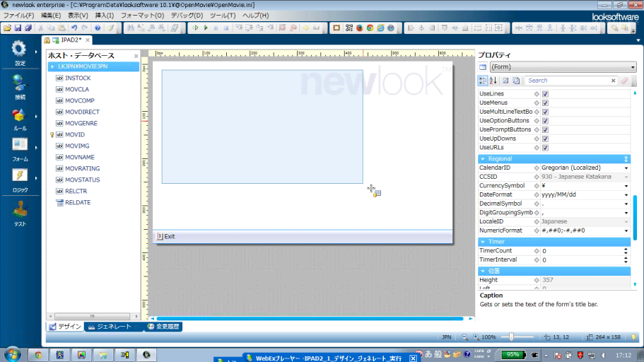The width and height of the screenshot is (644, 362).
Task: Open the DateFormat dropdown
Action: (626, 194)
